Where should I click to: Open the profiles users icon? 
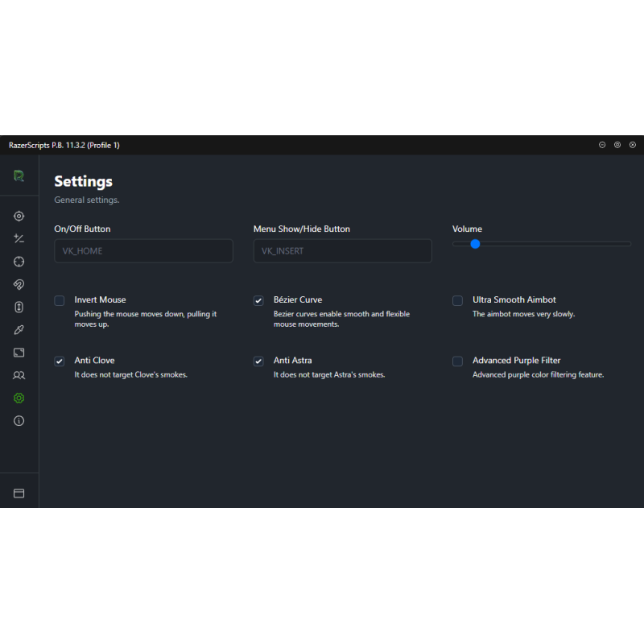coord(19,375)
